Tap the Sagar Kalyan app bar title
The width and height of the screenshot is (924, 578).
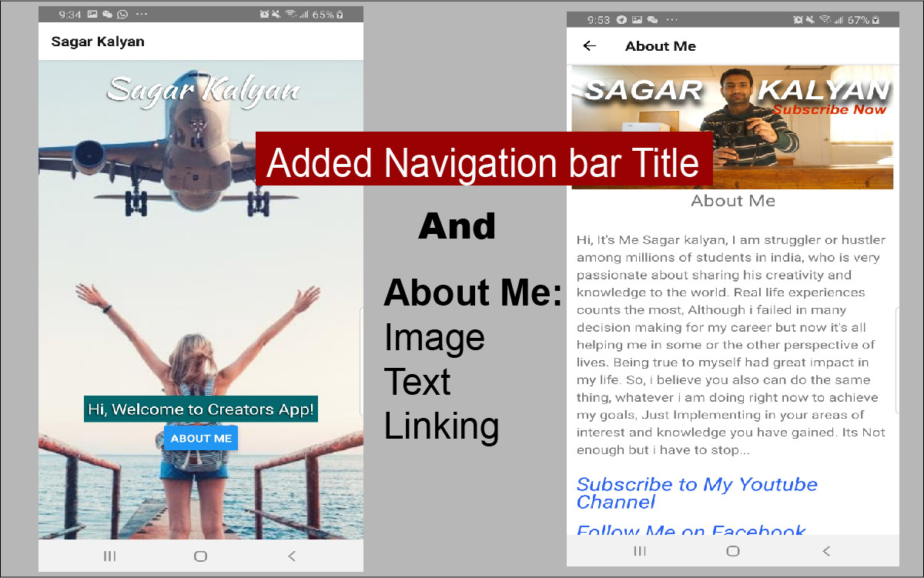pyautogui.click(x=98, y=42)
